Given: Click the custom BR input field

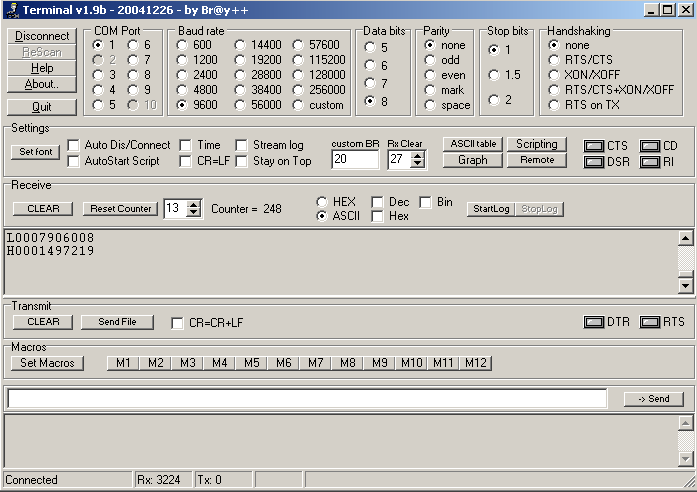Looking at the screenshot, I should (x=354, y=159).
